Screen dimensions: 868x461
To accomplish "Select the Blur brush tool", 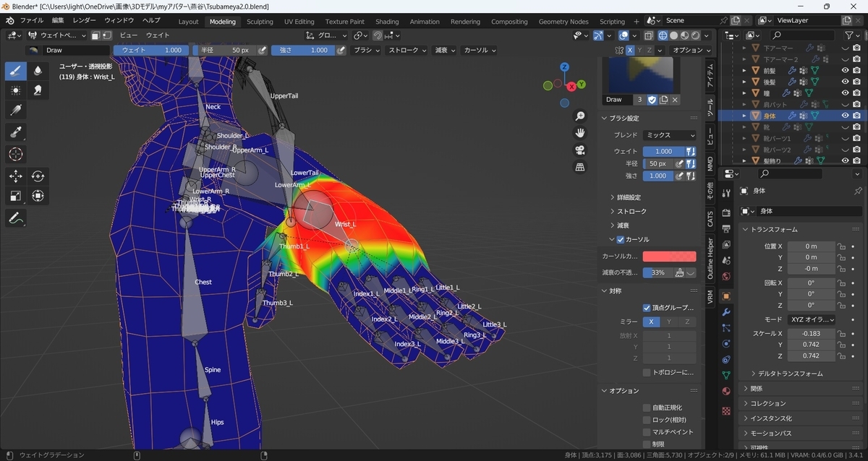I will coord(38,71).
